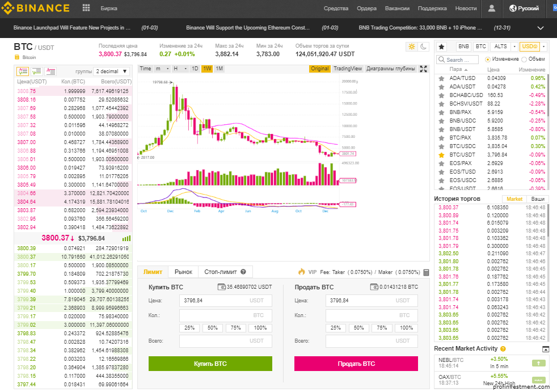Expand the announcements bar chevron
The image size is (557, 392).
[541, 28]
